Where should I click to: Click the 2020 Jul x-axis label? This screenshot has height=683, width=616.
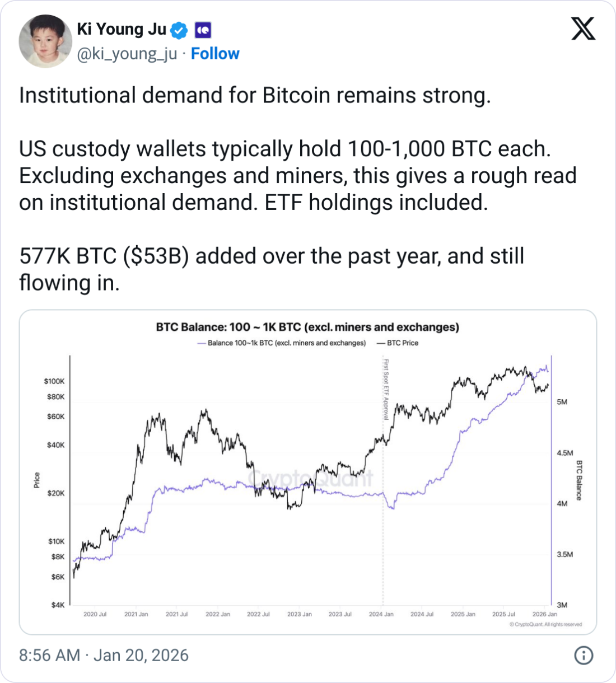point(95,614)
